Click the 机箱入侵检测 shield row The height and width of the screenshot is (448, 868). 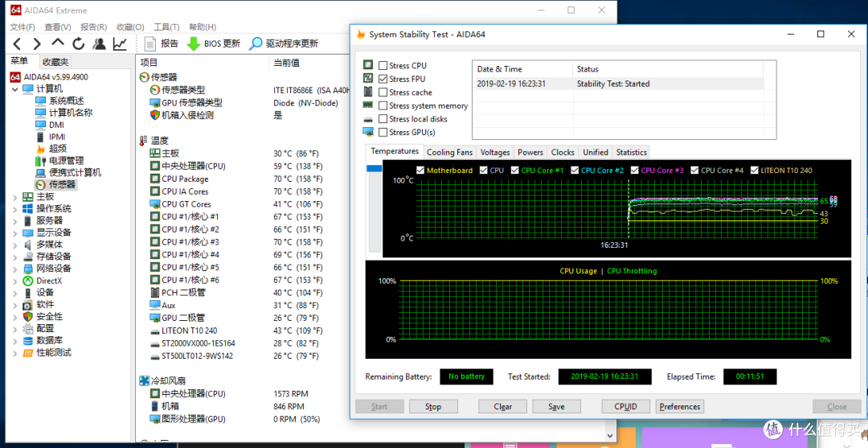(x=182, y=115)
